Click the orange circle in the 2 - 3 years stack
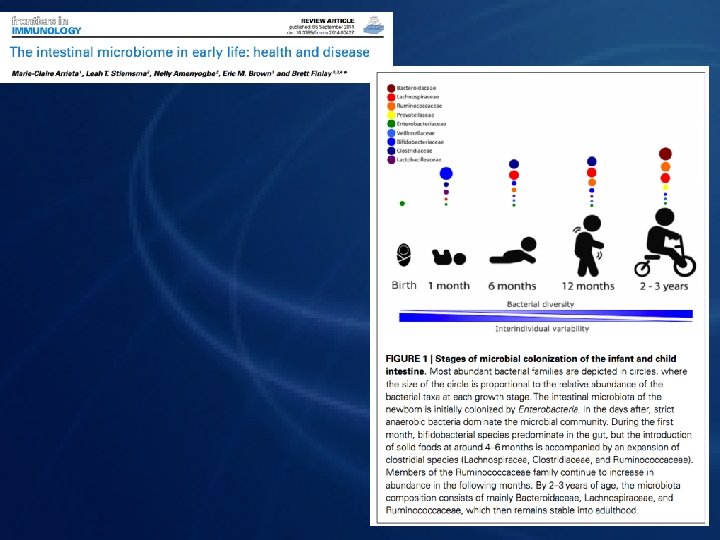720x540 pixels. pos(665,167)
